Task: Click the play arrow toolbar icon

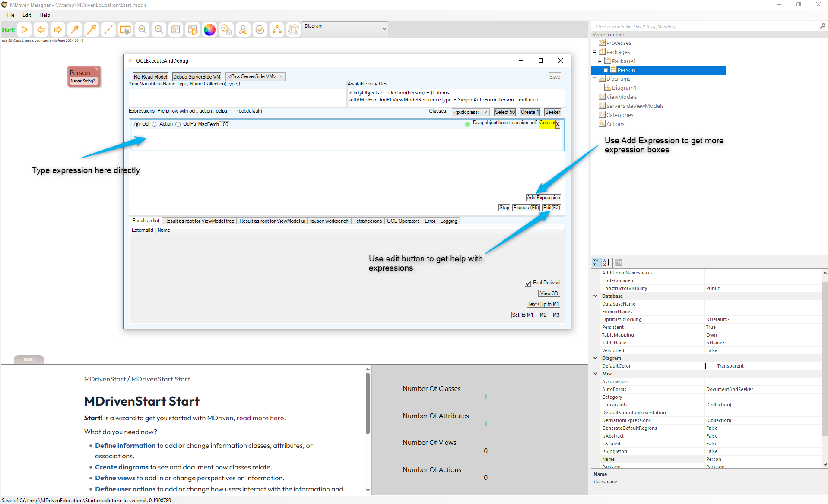Action: click(x=25, y=30)
